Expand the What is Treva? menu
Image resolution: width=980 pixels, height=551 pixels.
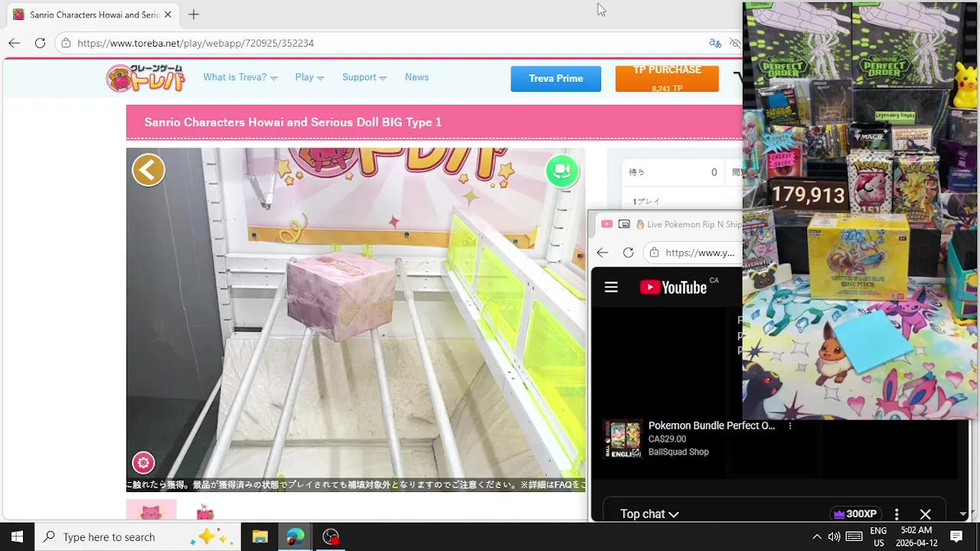point(240,77)
